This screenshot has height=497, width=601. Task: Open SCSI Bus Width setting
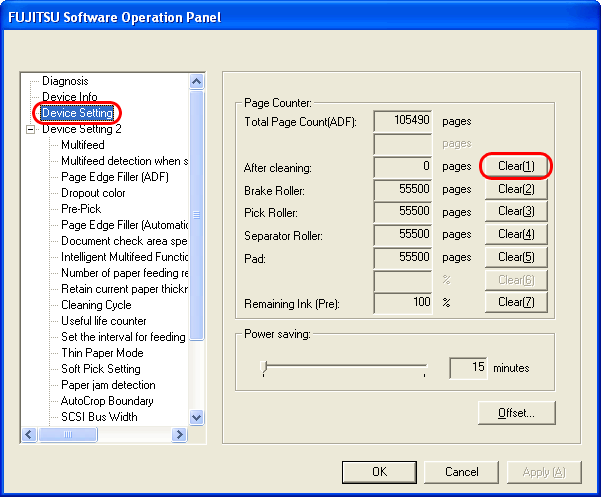[99, 417]
